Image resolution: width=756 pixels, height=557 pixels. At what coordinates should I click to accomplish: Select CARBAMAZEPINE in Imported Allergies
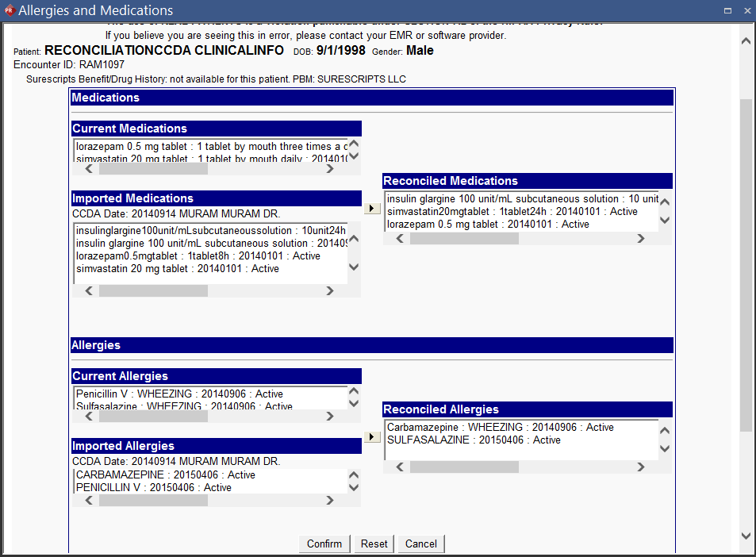click(165, 475)
